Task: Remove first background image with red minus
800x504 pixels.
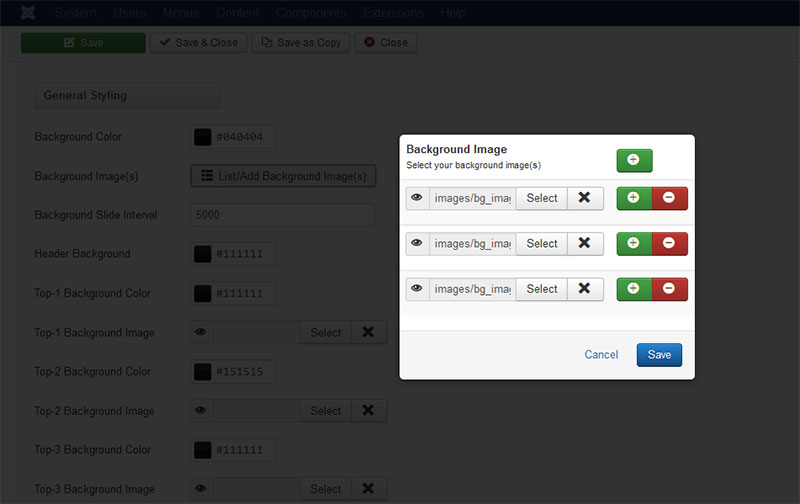Action: 669,198
